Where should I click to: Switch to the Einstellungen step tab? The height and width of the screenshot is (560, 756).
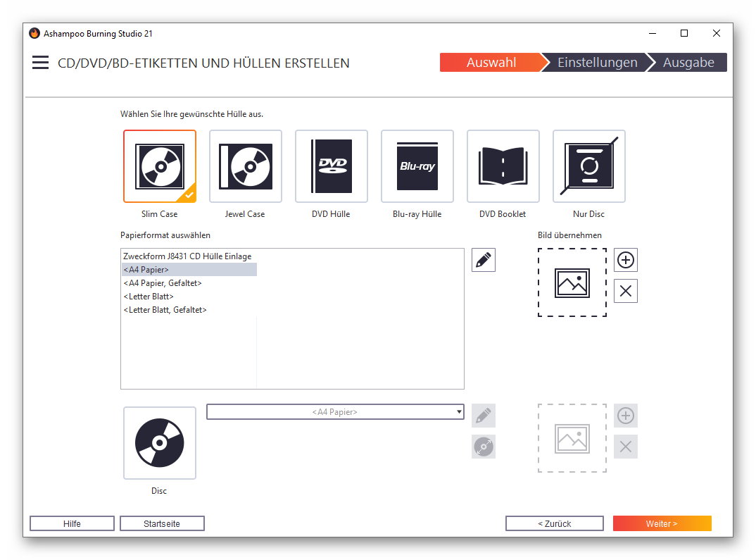pos(596,63)
